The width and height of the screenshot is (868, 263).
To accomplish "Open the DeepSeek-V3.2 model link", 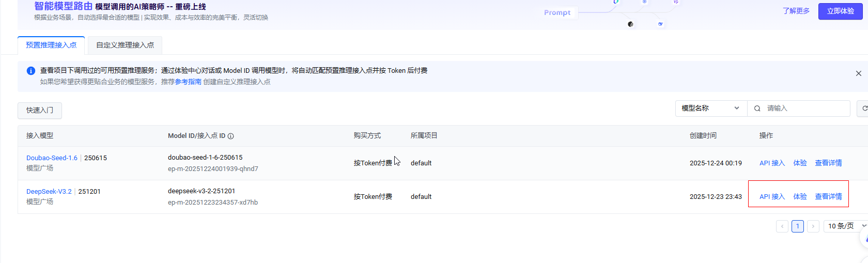I will tap(49, 192).
